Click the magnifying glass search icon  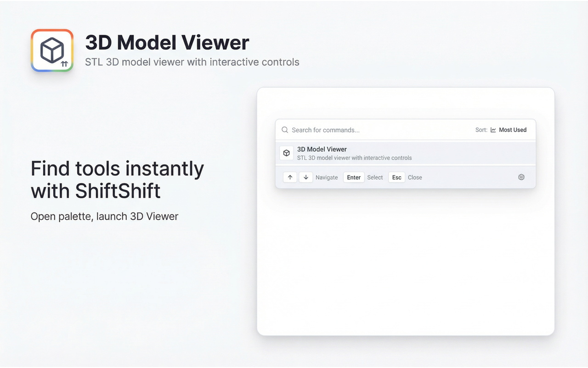[x=285, y=130]
